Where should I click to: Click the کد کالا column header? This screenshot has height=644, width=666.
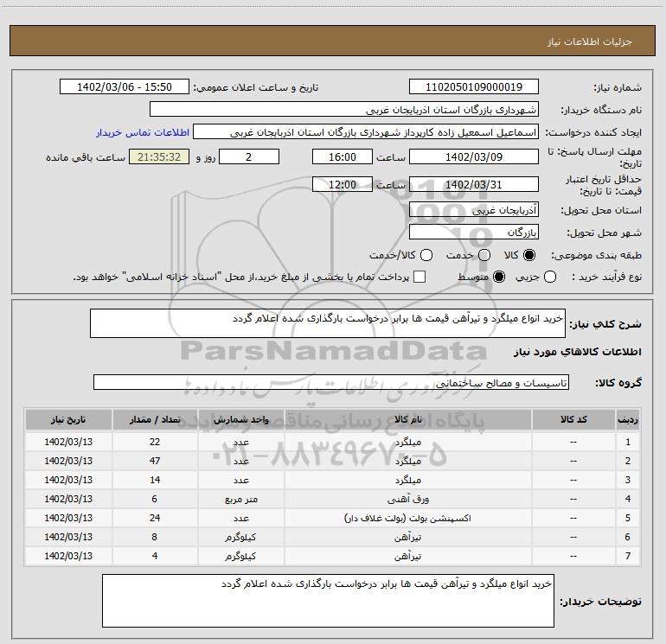point(573,419)
